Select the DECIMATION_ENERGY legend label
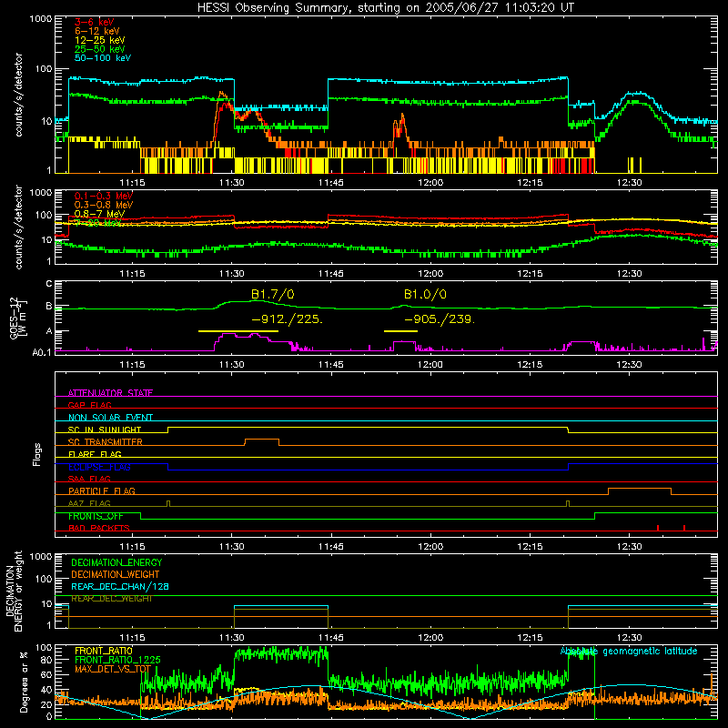The width and height of the screenshot is (728, 728). point(116,562)
